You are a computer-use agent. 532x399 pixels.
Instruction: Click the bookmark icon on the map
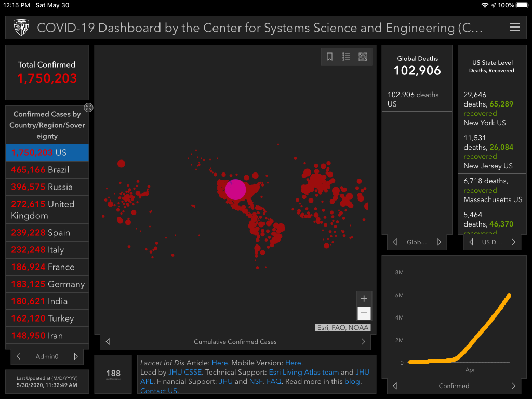(329, 57)
